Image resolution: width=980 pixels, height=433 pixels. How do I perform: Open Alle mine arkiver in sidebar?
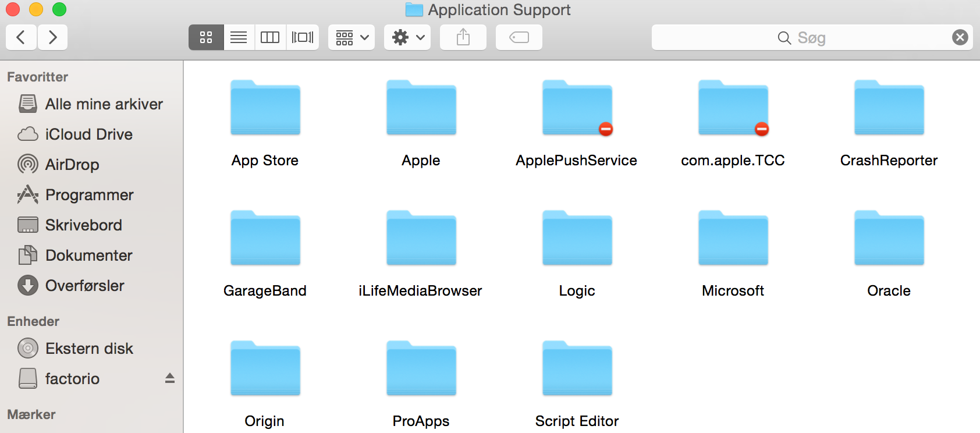tap(91, 104)
